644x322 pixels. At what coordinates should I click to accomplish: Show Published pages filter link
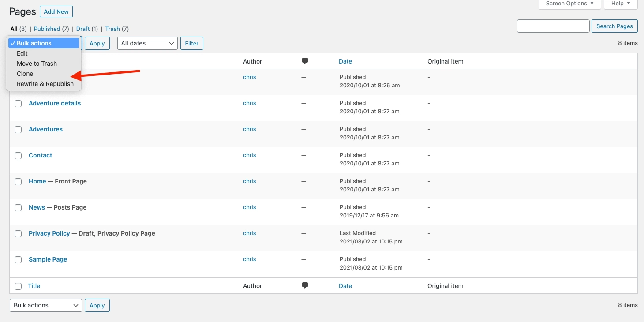(47, 29)
